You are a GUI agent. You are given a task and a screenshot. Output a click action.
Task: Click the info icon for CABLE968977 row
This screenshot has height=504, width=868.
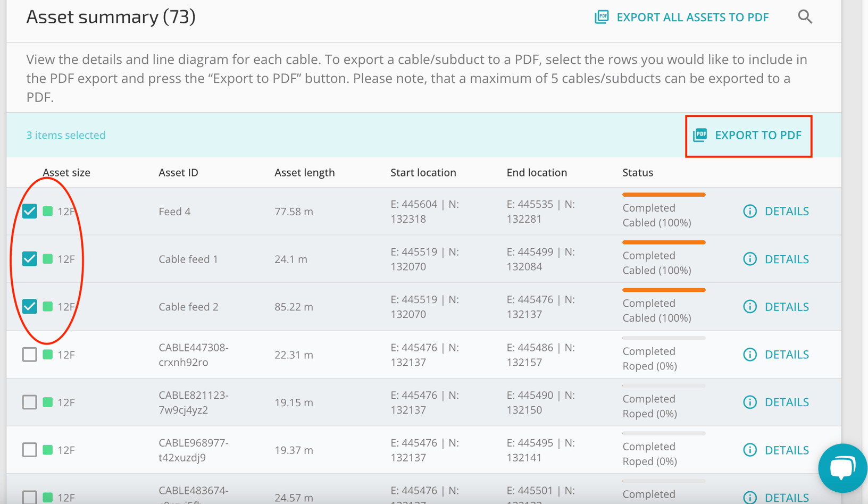coord(750,450)
